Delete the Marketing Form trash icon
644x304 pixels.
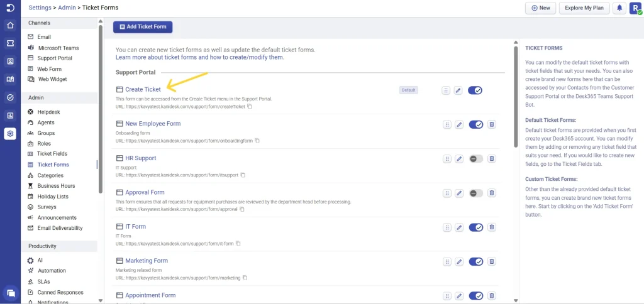(x=492, y=261)
